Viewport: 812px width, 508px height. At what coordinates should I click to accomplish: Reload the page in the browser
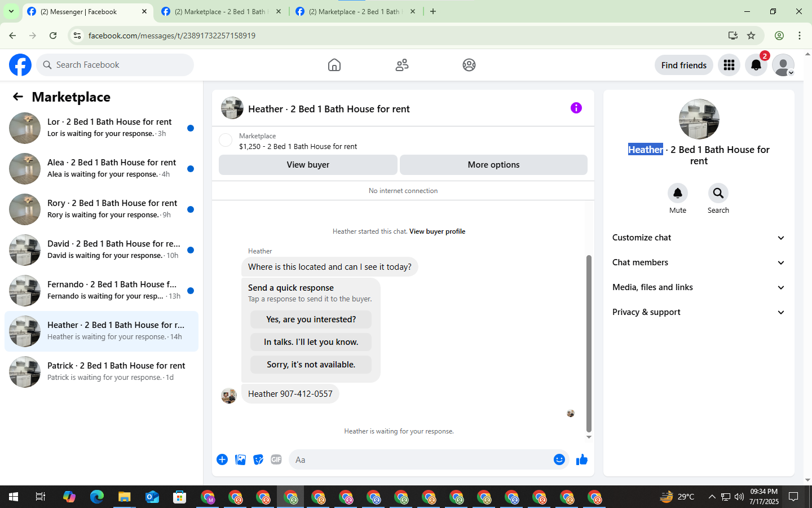tap(53, 36)
